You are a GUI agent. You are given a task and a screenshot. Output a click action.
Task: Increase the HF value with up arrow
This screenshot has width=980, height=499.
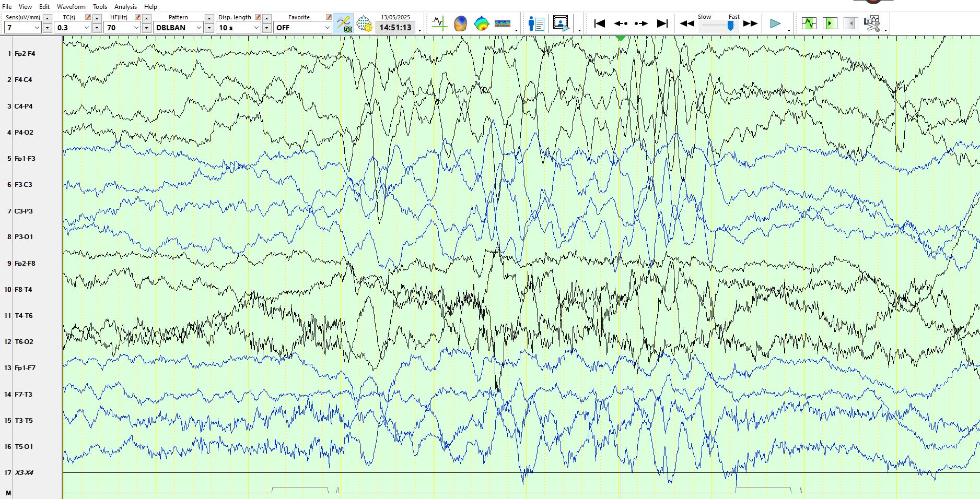[146, 18]
